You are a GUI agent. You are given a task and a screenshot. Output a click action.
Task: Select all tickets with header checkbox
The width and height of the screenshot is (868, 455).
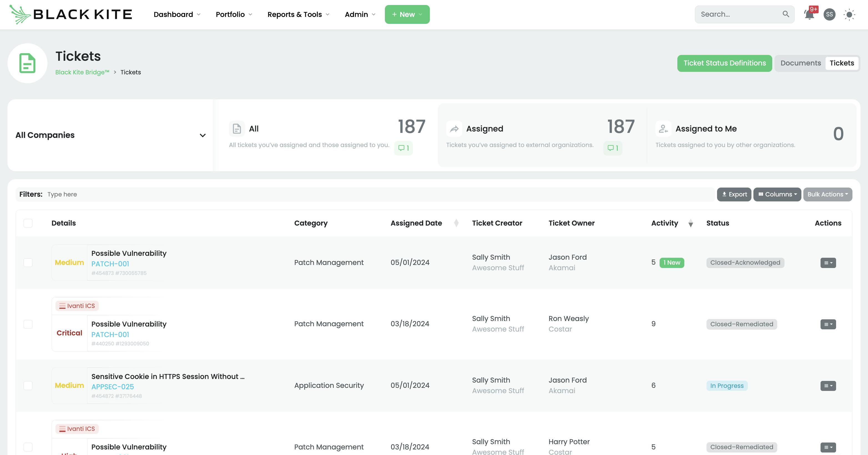[x=28, y=223]
